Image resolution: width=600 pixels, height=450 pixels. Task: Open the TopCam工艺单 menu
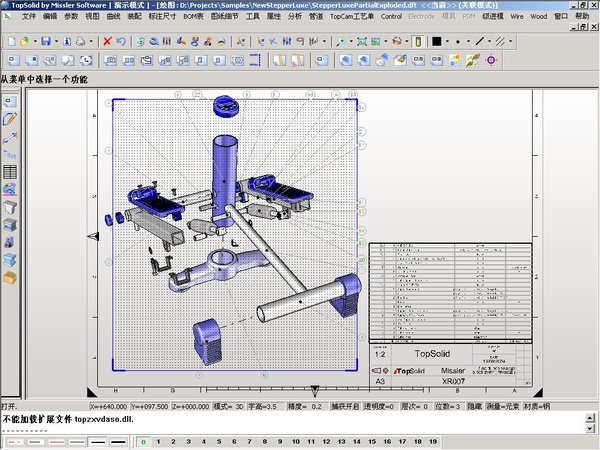coord(352,17)
